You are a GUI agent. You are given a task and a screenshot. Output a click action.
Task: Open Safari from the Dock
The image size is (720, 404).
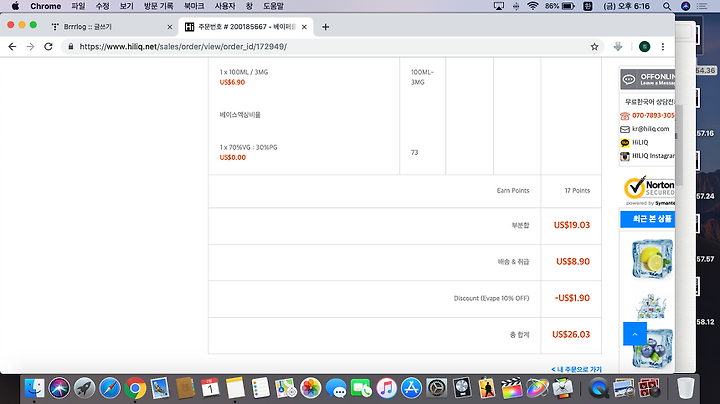(x=110, y=388)
